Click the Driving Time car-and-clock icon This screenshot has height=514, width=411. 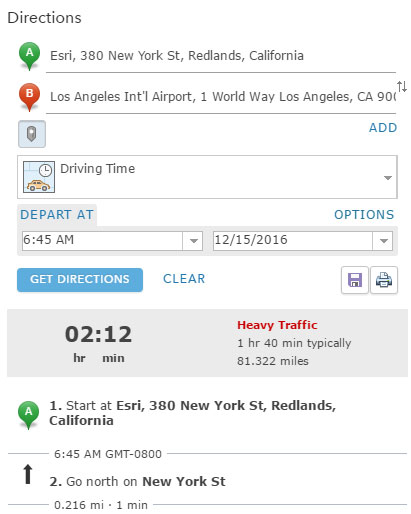tap(39, 177)
